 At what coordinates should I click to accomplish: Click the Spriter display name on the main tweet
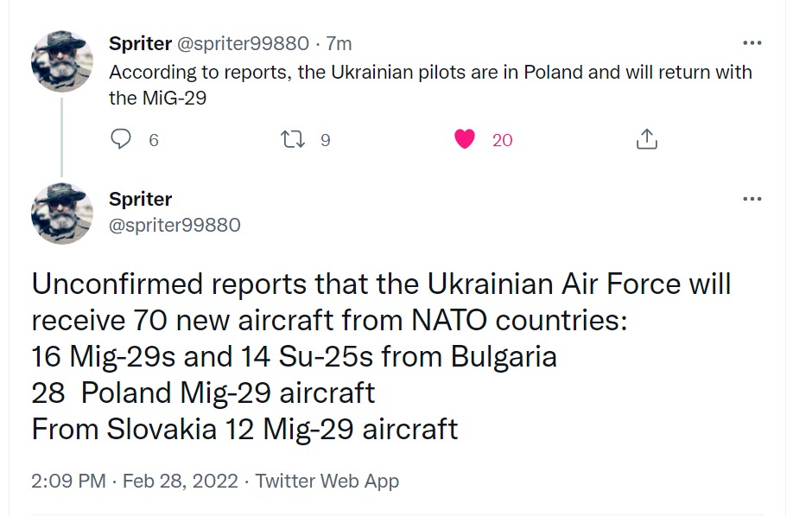point(140,199)
